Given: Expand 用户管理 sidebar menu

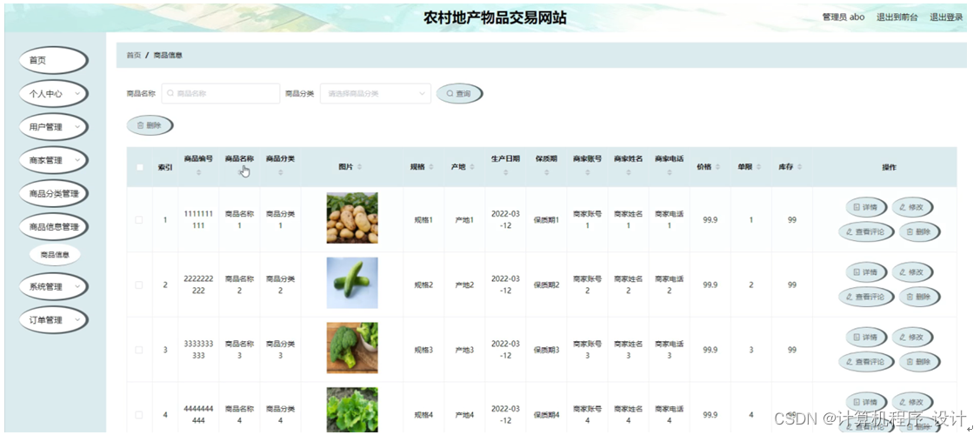Looking at the screenshot, I should coord(53,127).
